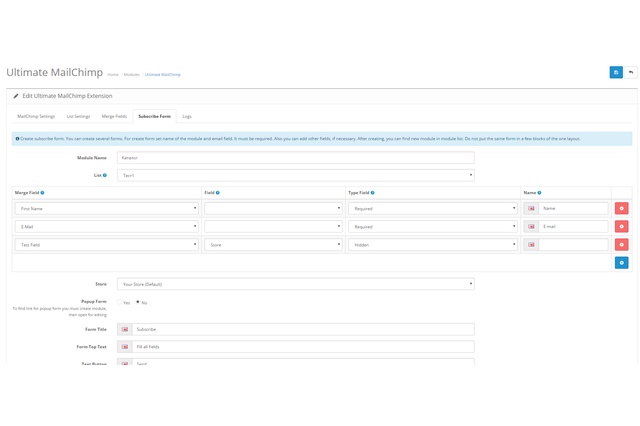Click the Form Top Text input field
This screenshot has height=426, width=640.
point(303,347)
